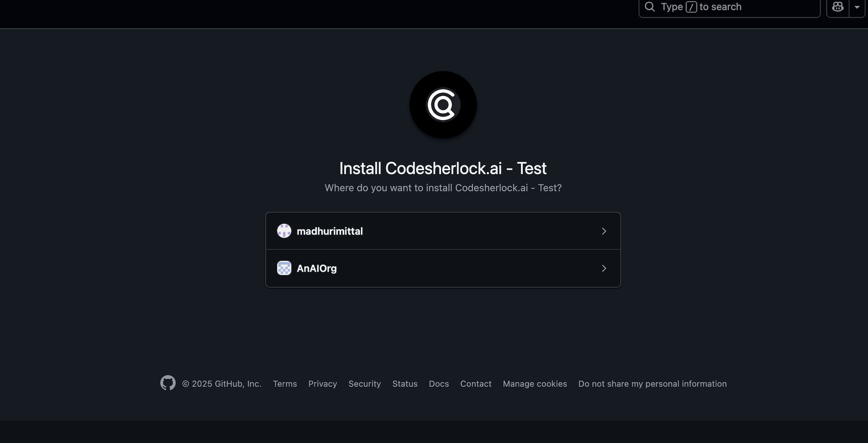This screenshot has width=868, height=443.
Task: Click Do not share my personal information
Action: (652, 383)
